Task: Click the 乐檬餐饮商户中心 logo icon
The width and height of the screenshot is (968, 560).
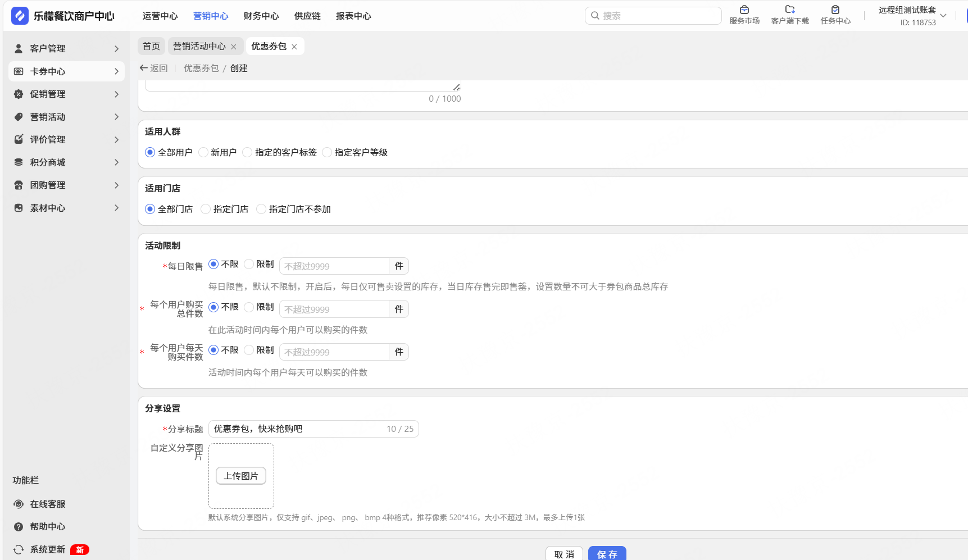Action: point(20,16)
